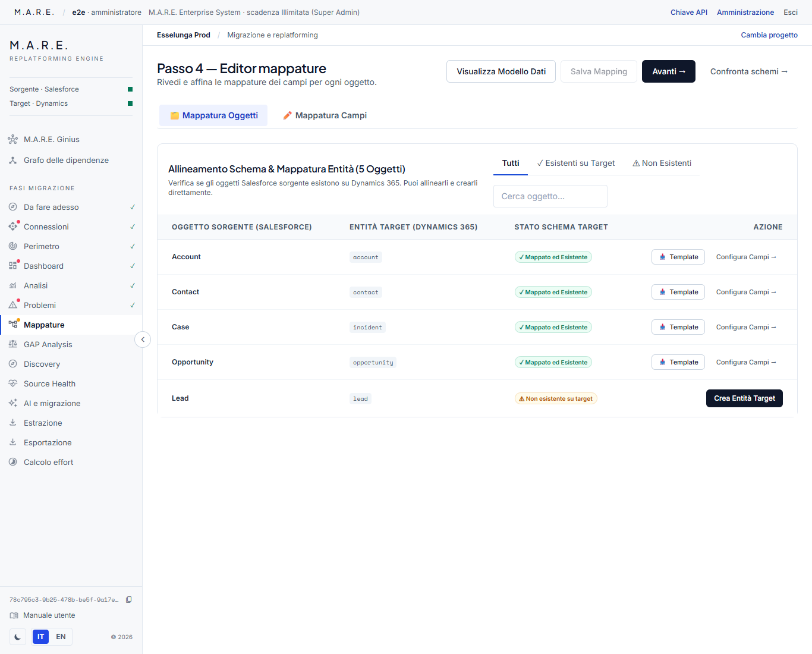Switch language to EN

61,637
